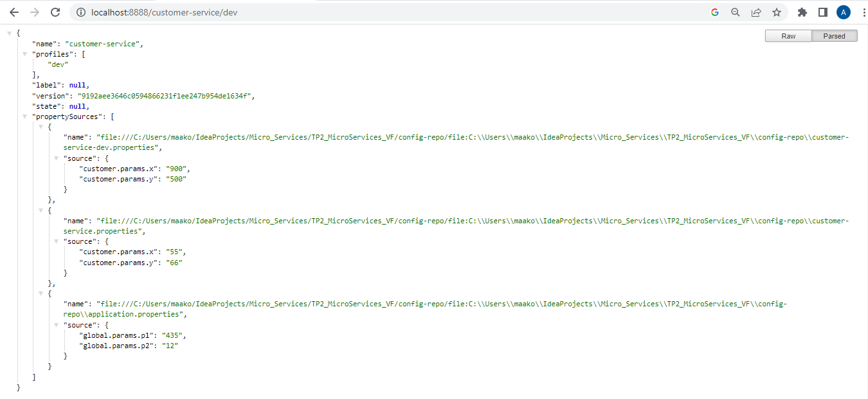Click the Google search icon in the address bar
This screenshot has width=868, height=399.
[714, 12]
